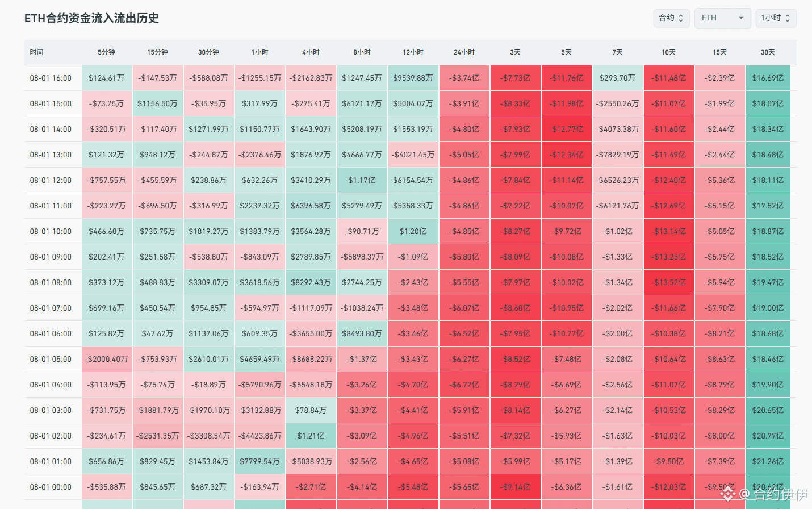Click the 5分钟 column header
The image size is (812, 509).
[106, 52]
